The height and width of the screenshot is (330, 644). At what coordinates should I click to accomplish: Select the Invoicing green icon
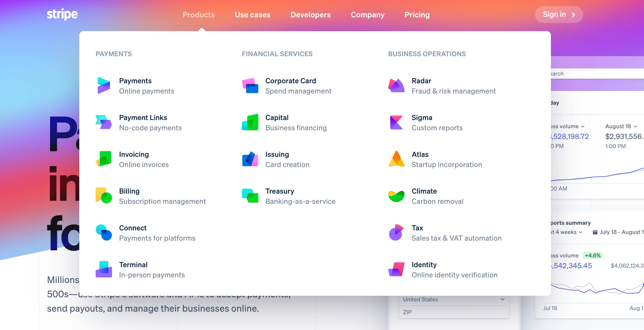point(104,159)
